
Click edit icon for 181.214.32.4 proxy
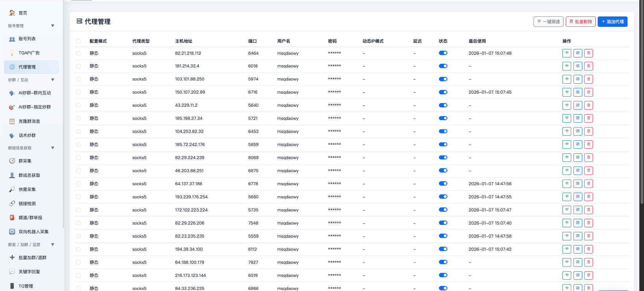coord(578,66)
